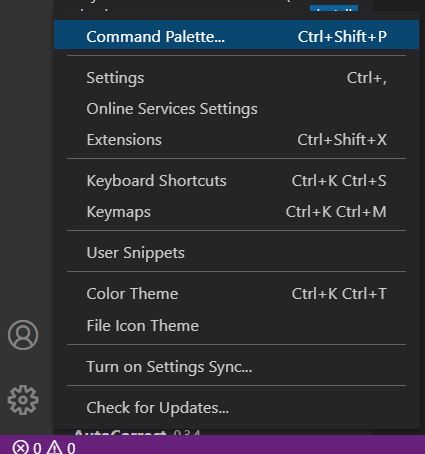Open Keyboard Shortcuts
Viewport: 425px width, 454px height.
coord(236,181)
